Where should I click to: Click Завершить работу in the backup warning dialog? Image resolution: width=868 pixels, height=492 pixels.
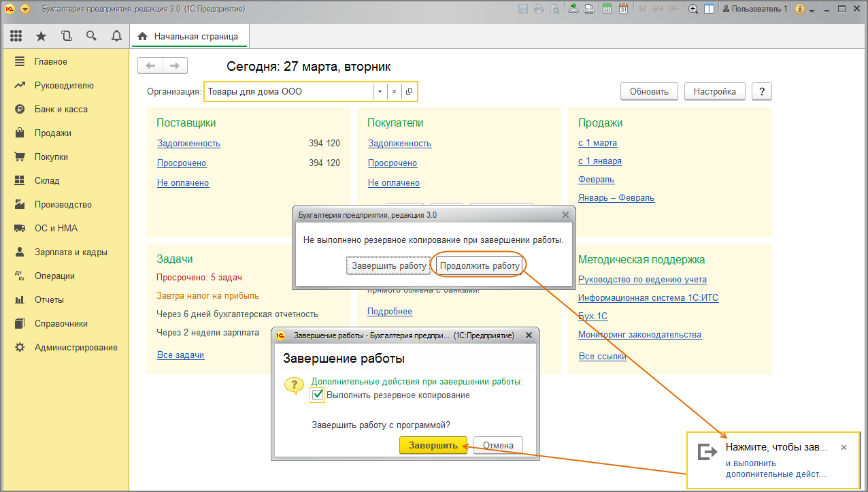coord(388,265)
